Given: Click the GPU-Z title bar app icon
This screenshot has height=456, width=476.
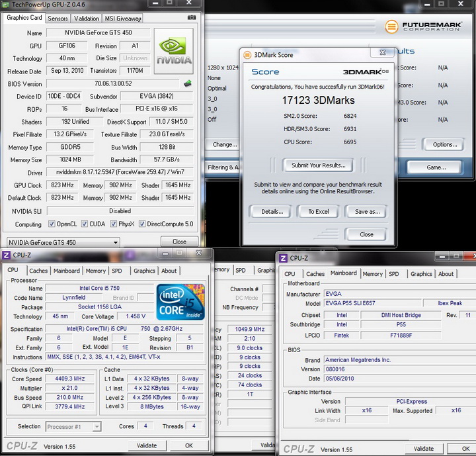Looking at the screenshot, I should point(6,5).
